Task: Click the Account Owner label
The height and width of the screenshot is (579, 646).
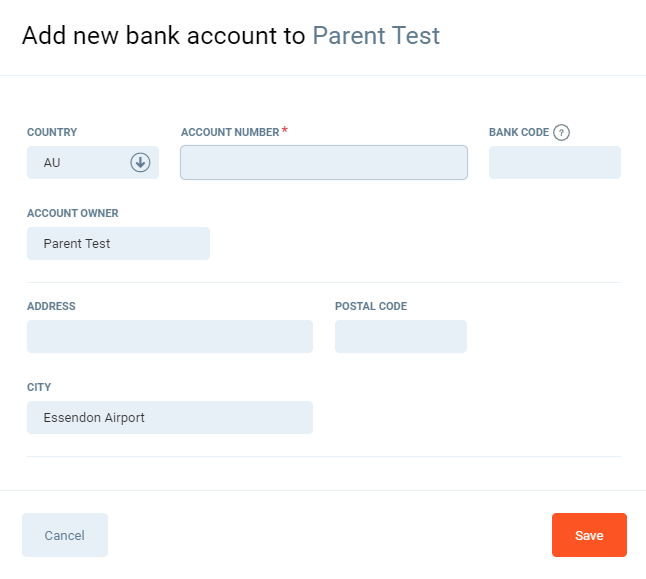Action: (x=73, y=213)
